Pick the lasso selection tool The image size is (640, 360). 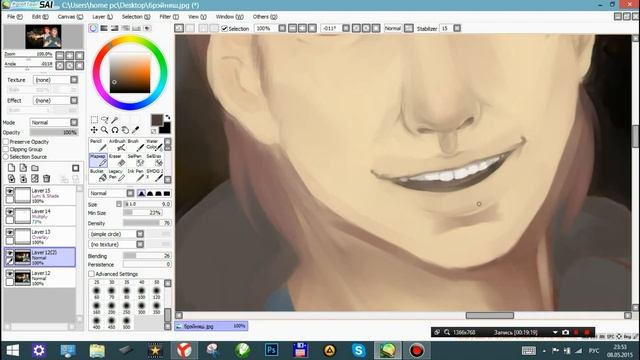point(105,120)
